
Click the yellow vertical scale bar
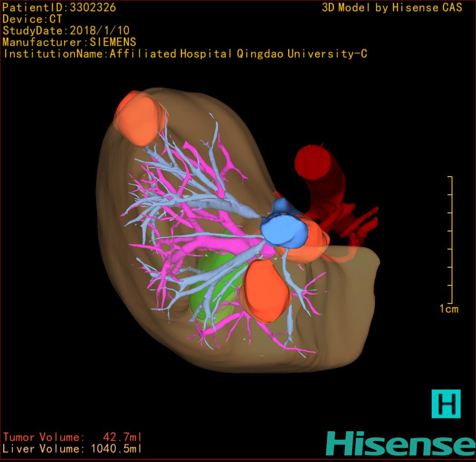451,240
